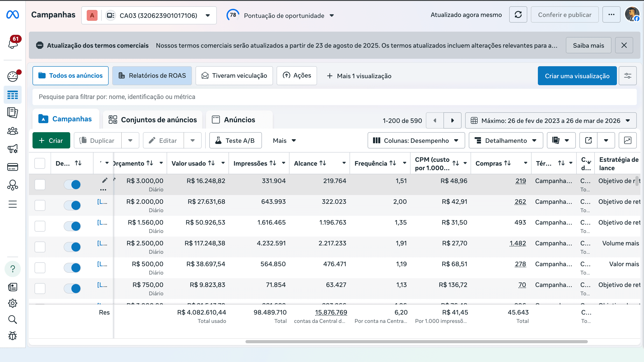Open ads reporting documents sidebar icon

pos(12,113)
